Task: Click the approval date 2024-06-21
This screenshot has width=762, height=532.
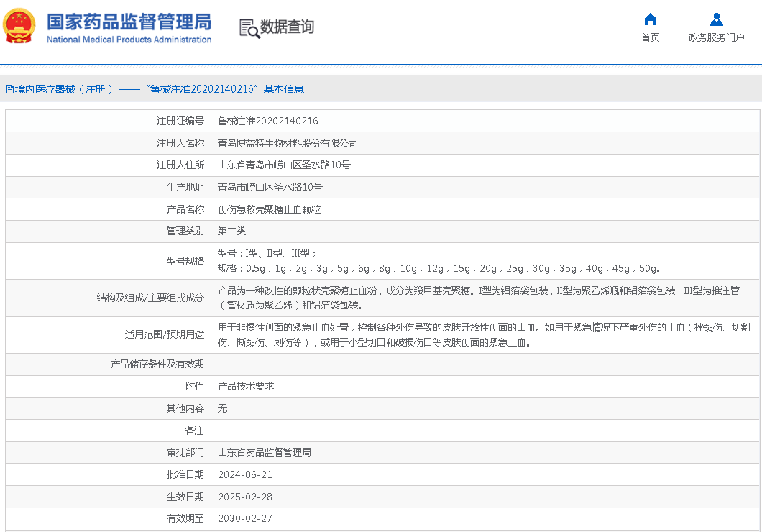Action: tap(245, 474)
